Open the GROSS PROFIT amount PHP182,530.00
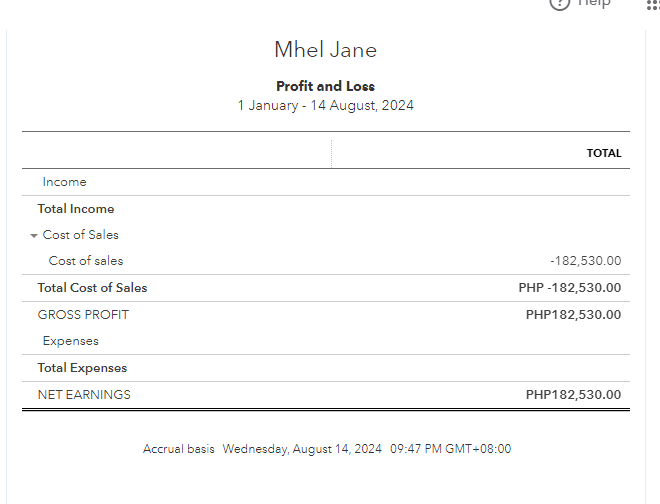The height and width of the screenshot is (504, 660). [573, 315]
